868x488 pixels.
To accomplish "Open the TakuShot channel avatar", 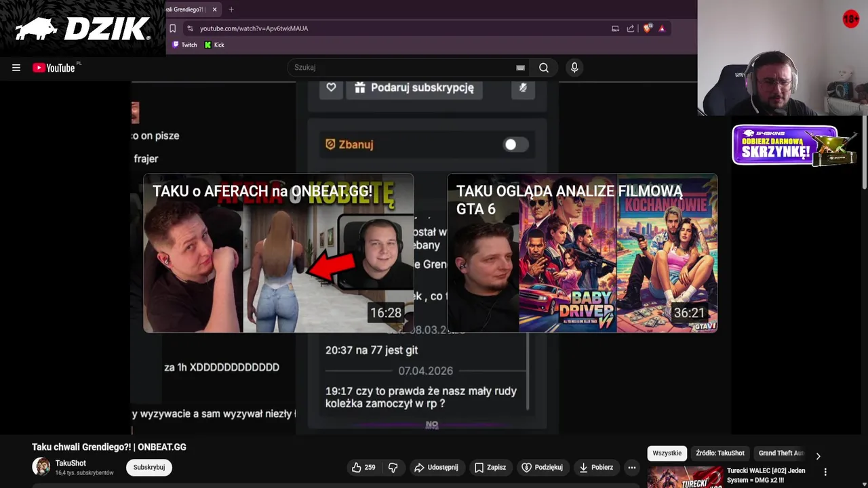I will (x=41, y=467).
